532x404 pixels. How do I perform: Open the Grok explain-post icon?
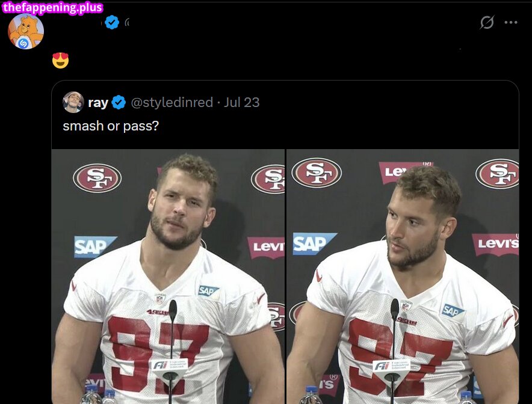tap(487, 22)
